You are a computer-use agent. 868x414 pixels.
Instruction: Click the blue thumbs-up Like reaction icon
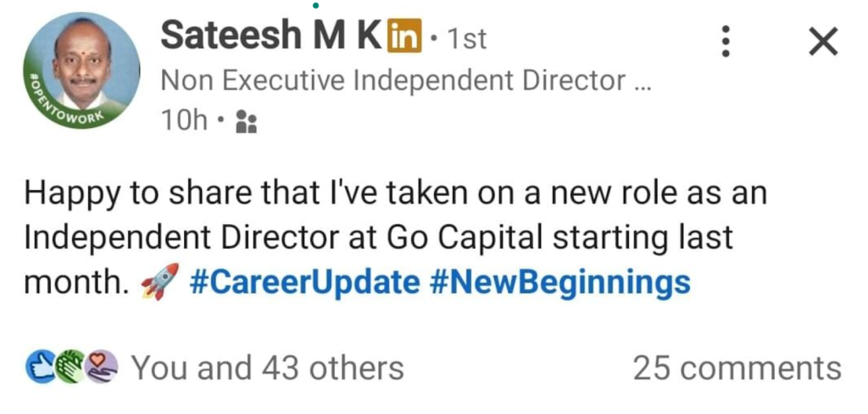tap(40, 368)
